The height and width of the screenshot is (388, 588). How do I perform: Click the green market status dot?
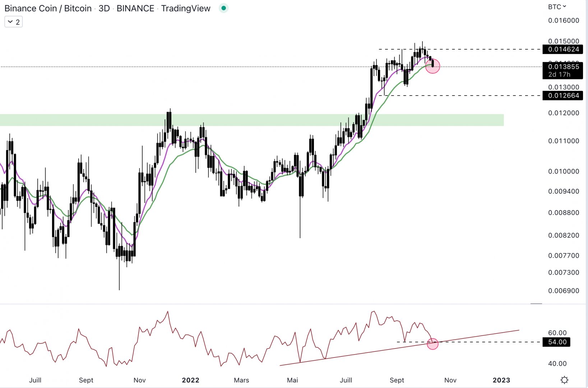223,8
